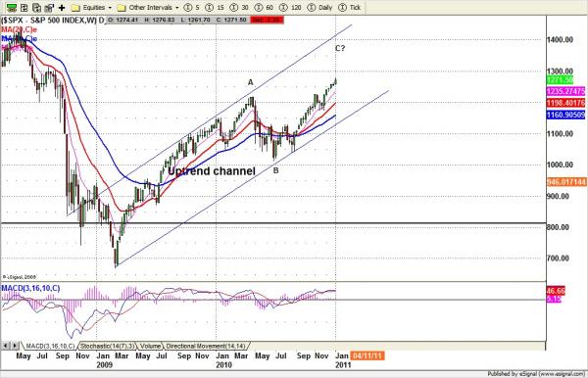Choose the 60-minute interval
Viewport: 588px width, 378px height.
(x=265, y=8)
